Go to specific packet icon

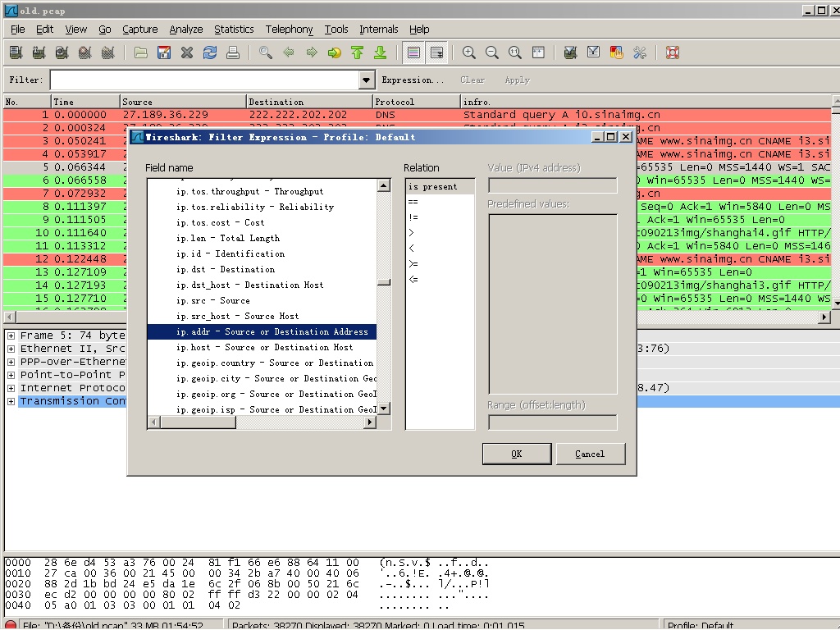point(335,52)
